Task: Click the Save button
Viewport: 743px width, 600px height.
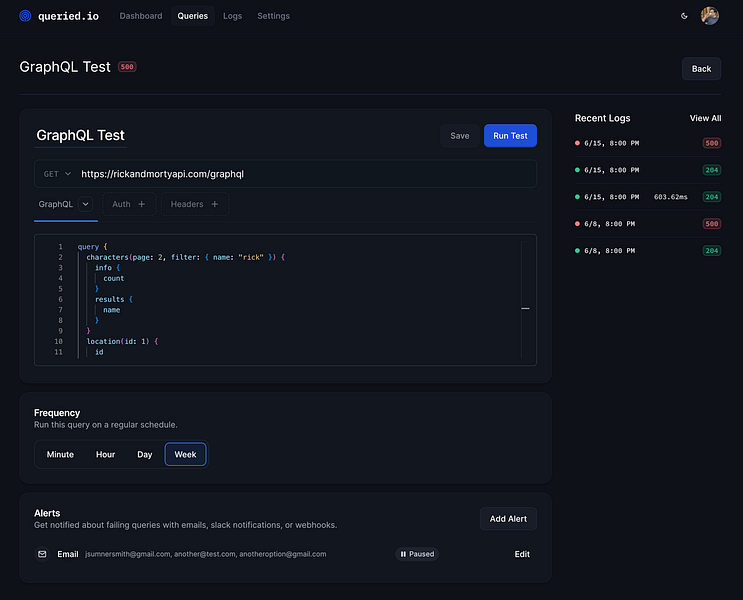Action: (x=460, y=136)
